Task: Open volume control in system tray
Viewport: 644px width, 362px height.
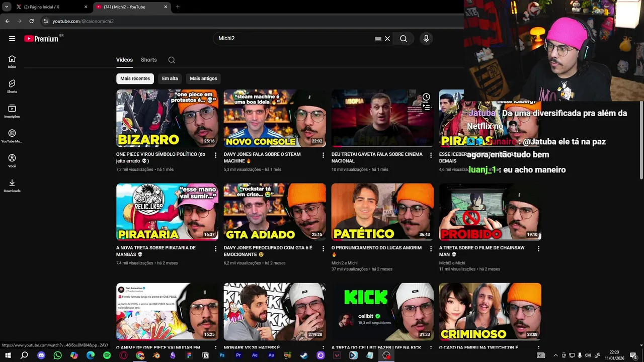Action: (588, 355)
